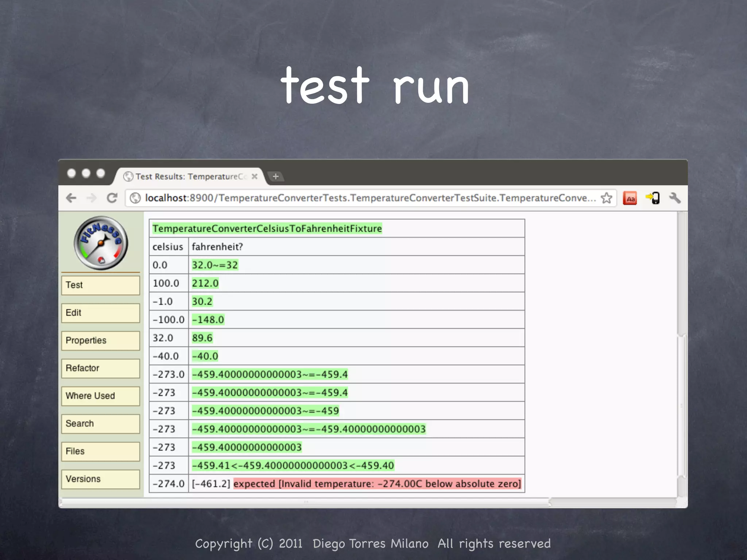The height and width of the screenshot is (560, 747).
Task: Open Where Used in sidebar
Action: coord(101,396)
